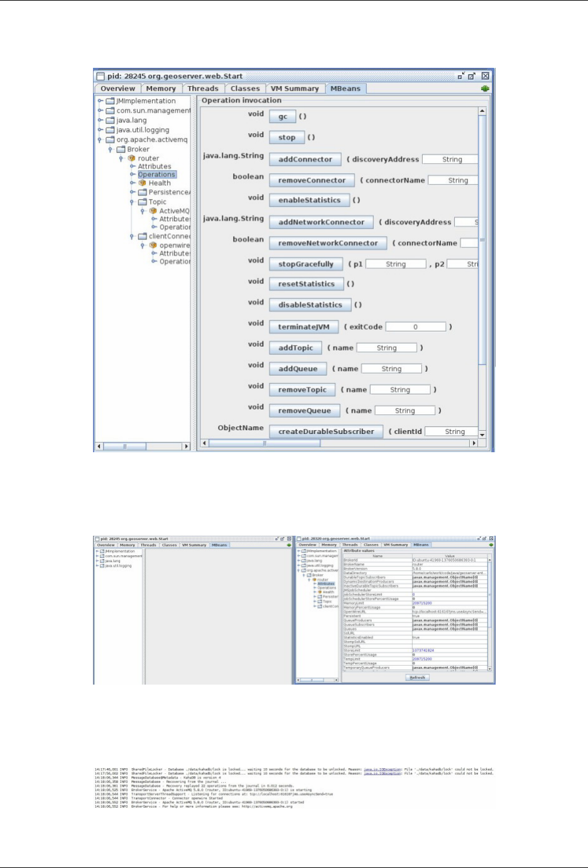Open the Threads tab in pid 28320 window
This screenshot has height=868, width=588.
click(350, 545)
